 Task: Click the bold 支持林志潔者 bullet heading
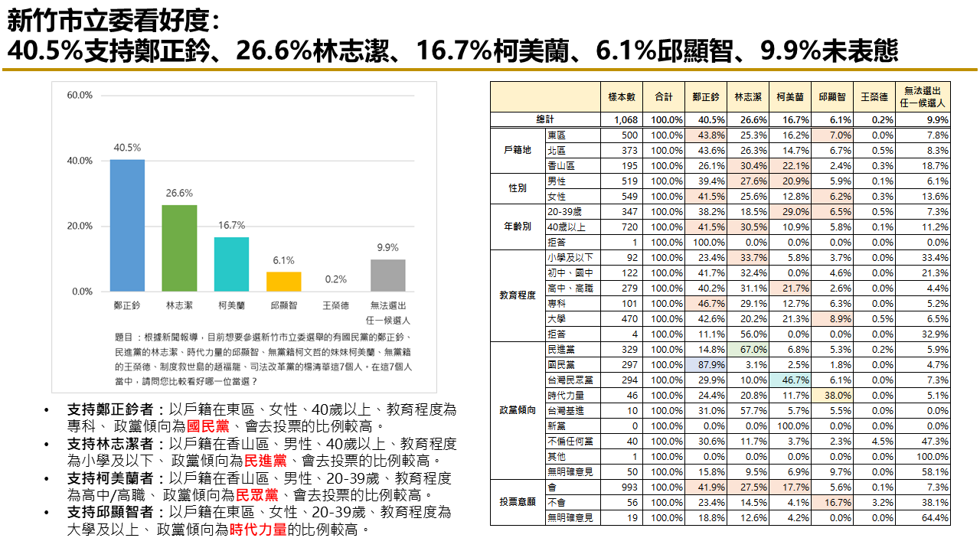pos(115,444)
